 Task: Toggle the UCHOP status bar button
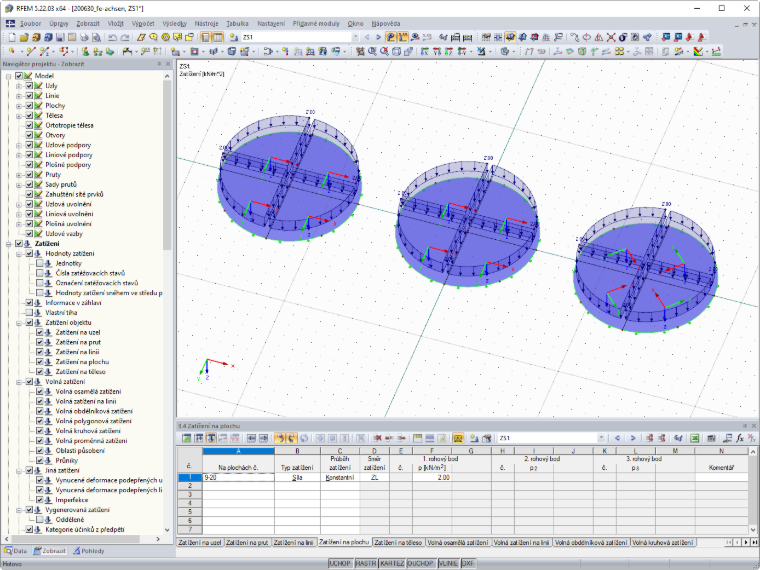pos(340,563)
